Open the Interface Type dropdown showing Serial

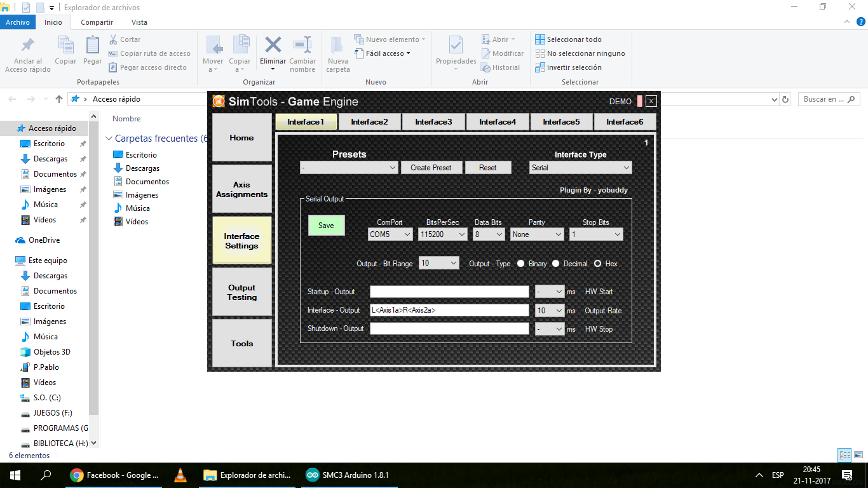(x=581, y=168)
